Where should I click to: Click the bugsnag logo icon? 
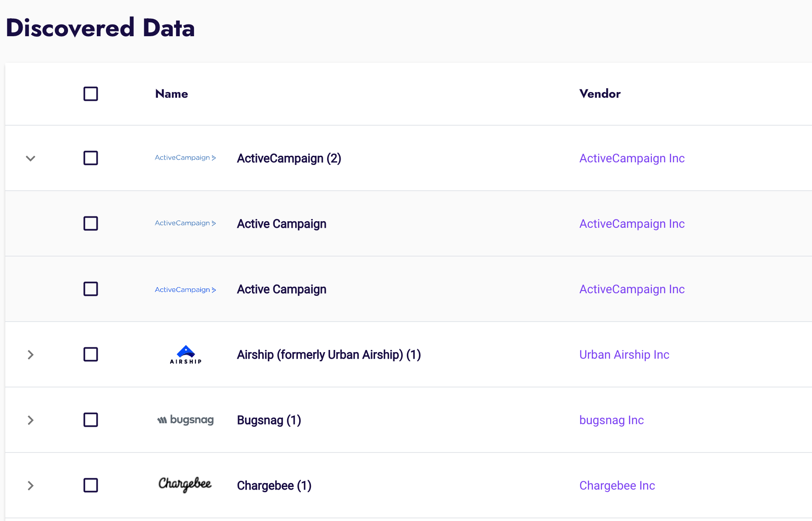point(185,420)
